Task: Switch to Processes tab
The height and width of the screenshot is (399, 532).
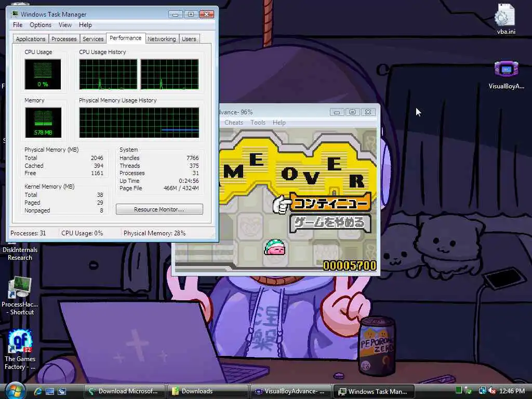Action: point(64,38)
